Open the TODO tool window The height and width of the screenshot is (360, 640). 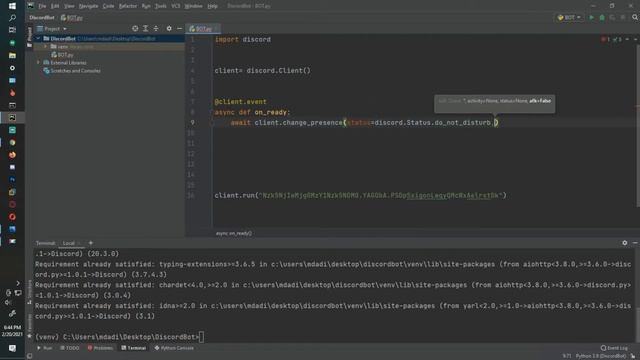coord(70,348)
